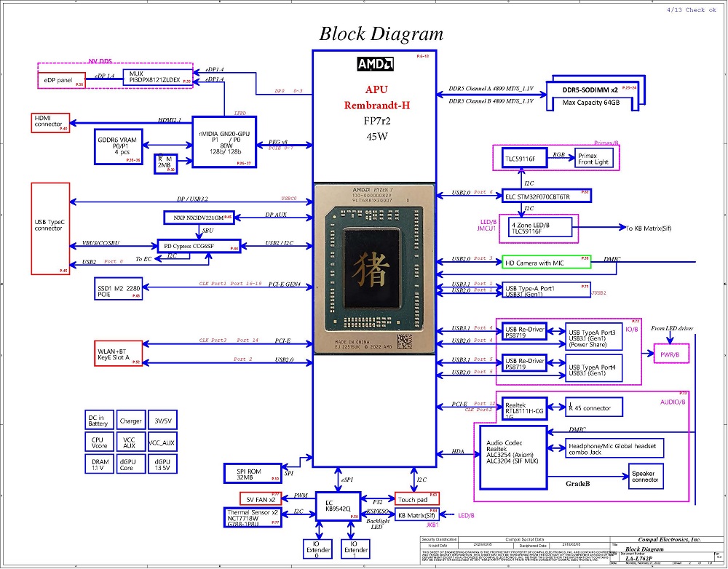Select the HD Camera with MIC block

[x=547, y=262]
